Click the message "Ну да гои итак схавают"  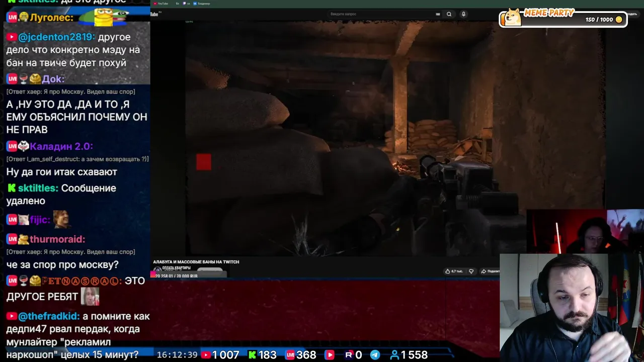click(61, 172)
